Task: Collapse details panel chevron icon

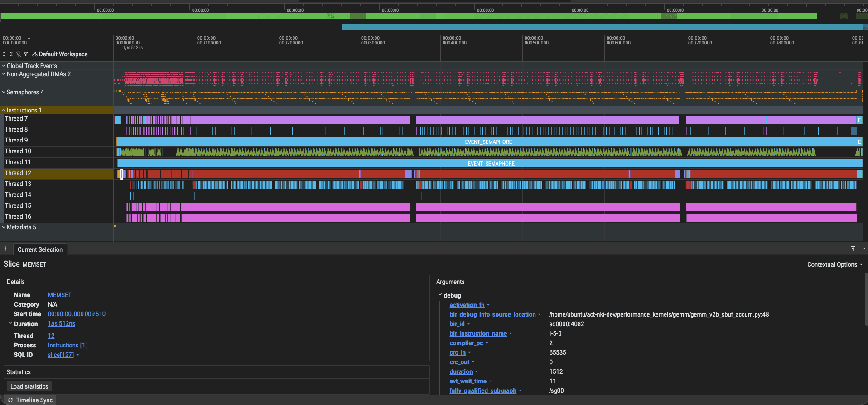Action: point(864,249)
